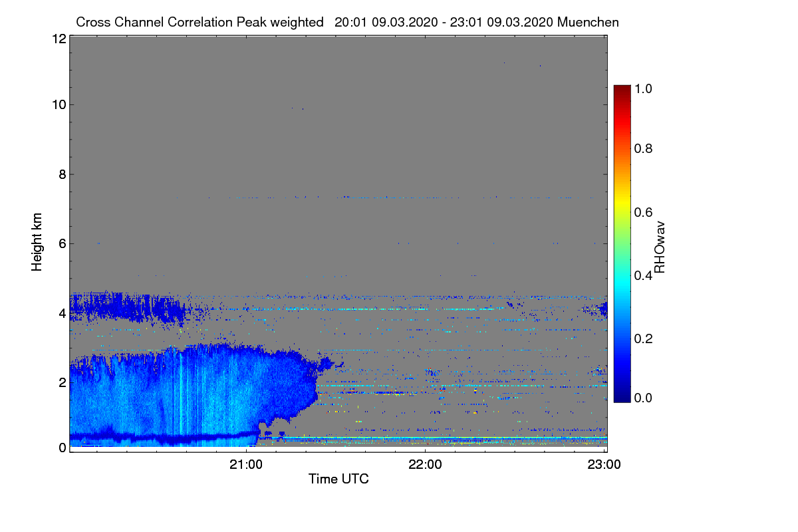This screenshot has width=798, height=532.
Task: Click the colorbar tick value 0.8
Action: coord(642,148)
